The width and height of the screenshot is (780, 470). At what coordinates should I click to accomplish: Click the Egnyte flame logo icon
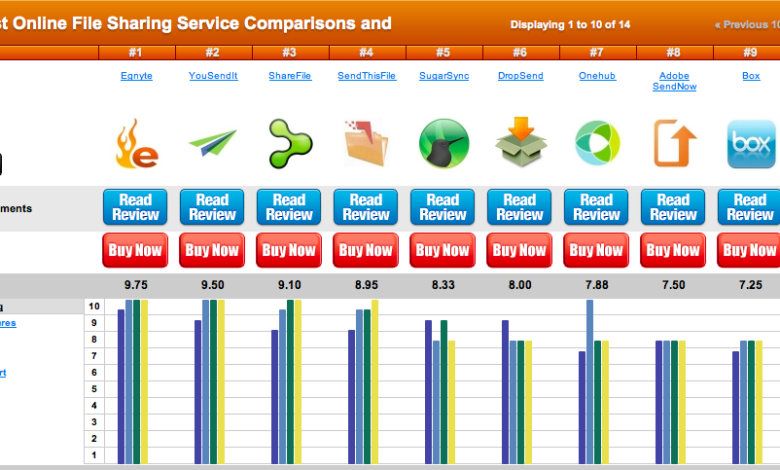(x=136, y=143)
